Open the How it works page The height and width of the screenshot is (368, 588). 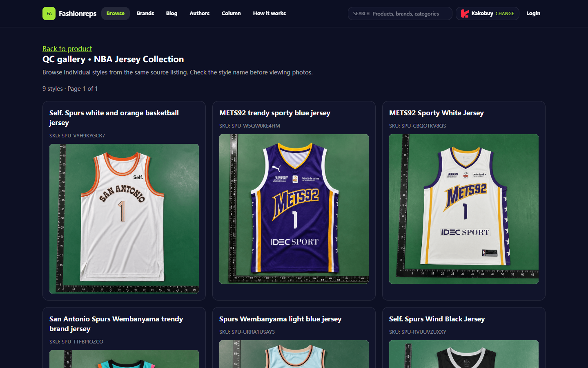(x=269, y=13)
